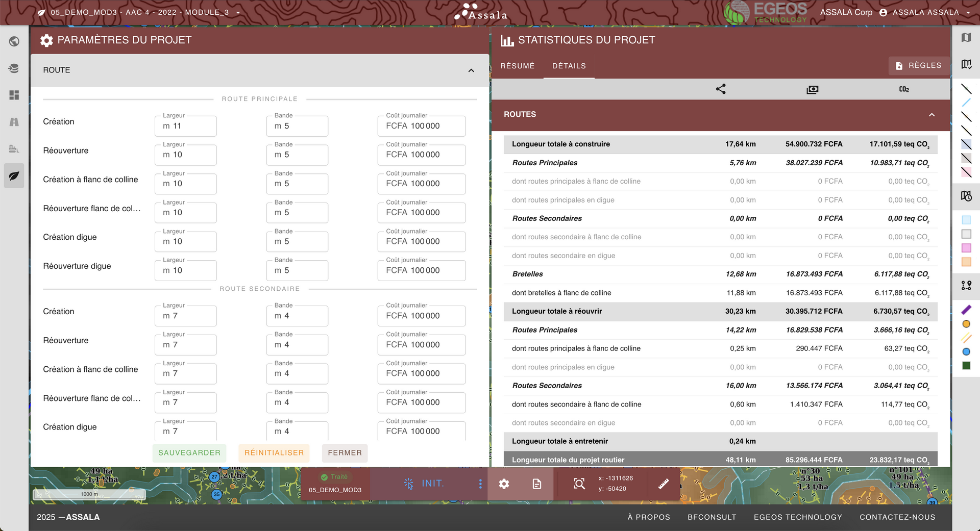Click the zoom-to-extent magnifier icon

579,484
